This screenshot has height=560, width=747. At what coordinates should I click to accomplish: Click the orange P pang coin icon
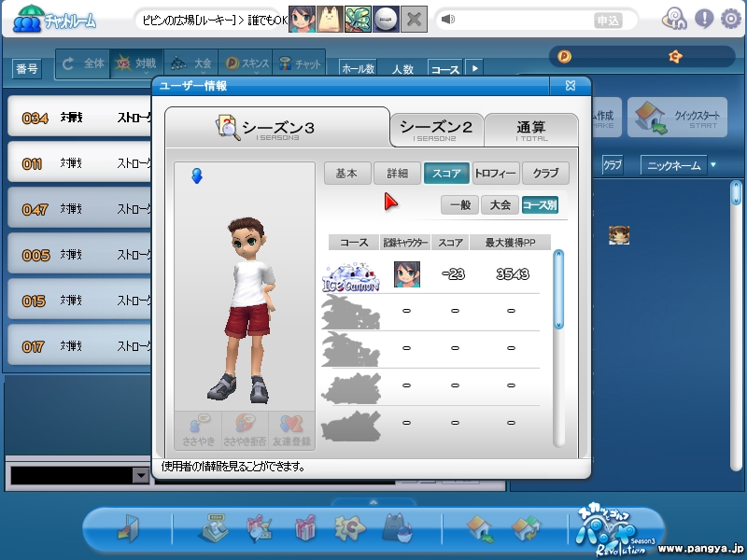pyautogui.click(x=565, y=57)
